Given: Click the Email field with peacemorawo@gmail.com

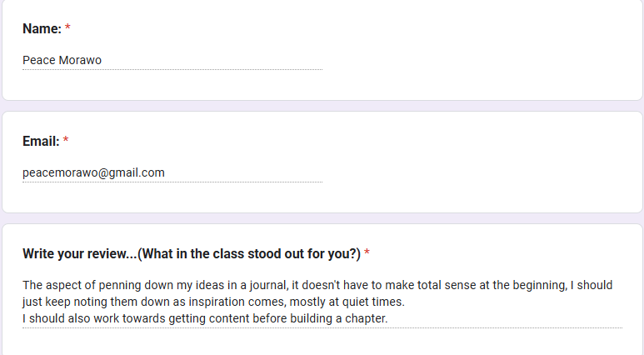Looking at the screenshot, I should coord(172,172).
